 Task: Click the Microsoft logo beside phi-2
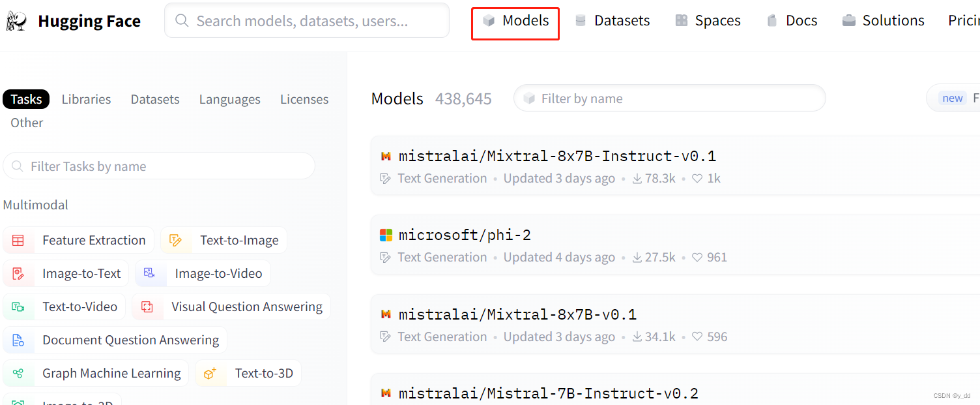(x=386, y=235)
